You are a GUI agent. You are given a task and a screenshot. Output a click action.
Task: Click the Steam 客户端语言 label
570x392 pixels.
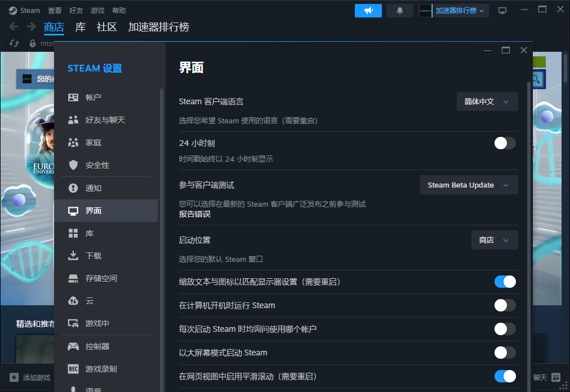[211, 101]
